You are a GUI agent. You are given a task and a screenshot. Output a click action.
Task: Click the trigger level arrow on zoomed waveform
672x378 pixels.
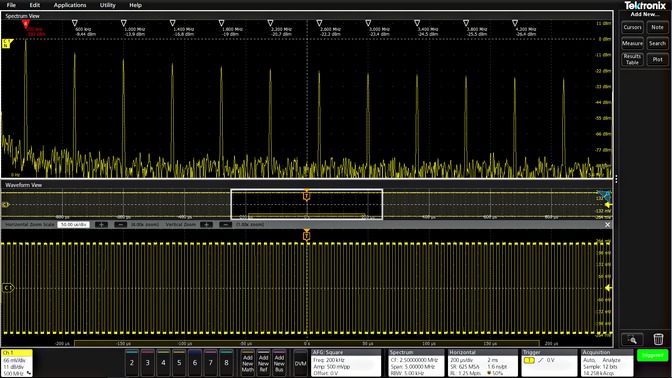pos(608,288)
